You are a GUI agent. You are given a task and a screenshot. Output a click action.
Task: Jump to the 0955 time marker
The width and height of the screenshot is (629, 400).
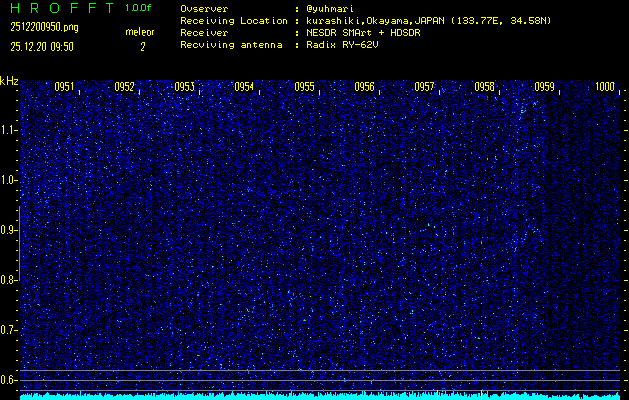304,87
